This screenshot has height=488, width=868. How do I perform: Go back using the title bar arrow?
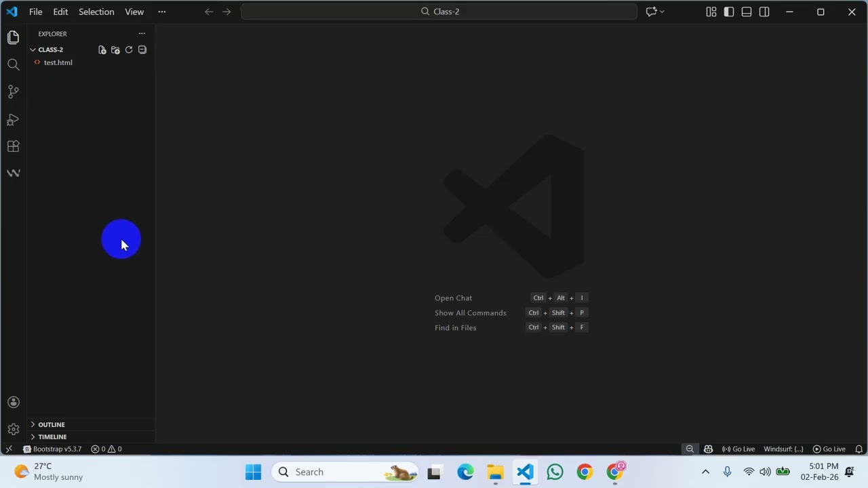(x=209, y=12)
